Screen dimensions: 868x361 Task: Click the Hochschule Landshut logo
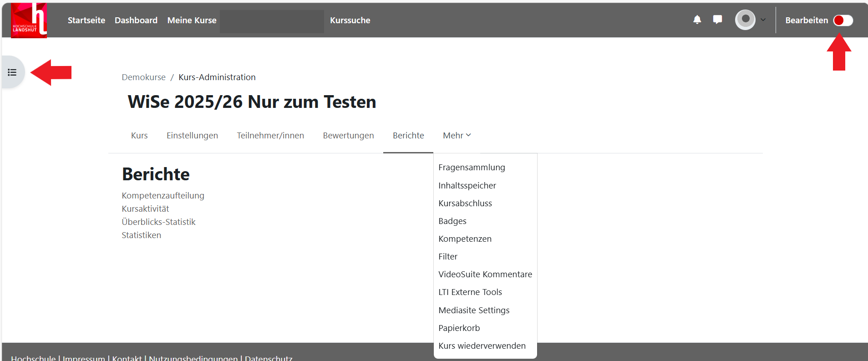[x=29, y=20]
